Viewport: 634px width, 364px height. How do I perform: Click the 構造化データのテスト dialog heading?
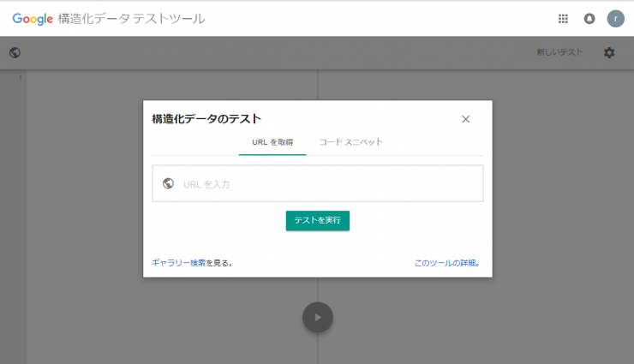206,119
